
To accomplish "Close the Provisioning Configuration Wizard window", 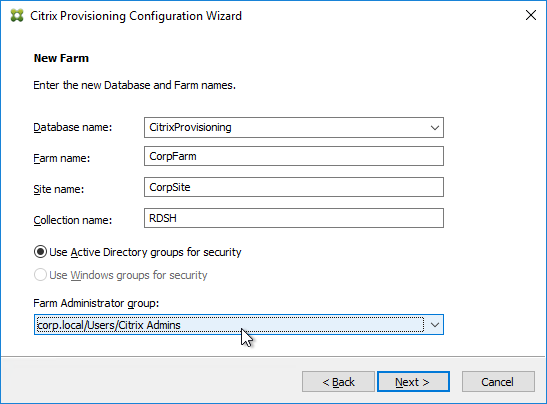I will pos(531,15).
